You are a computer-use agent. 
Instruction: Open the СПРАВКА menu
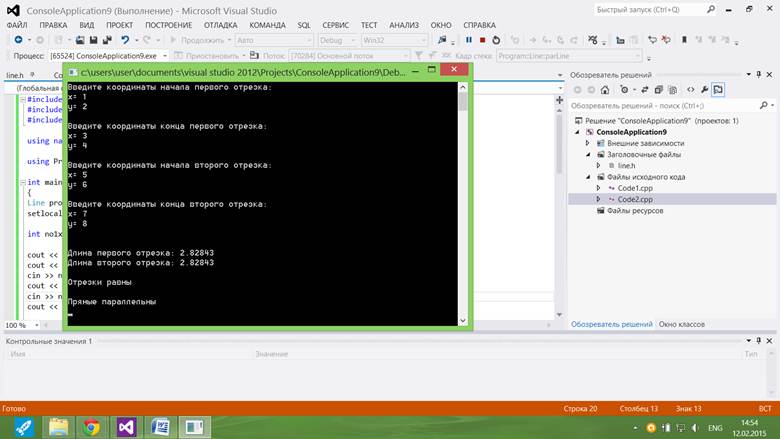pyautogui.click(x=480, y=25)
